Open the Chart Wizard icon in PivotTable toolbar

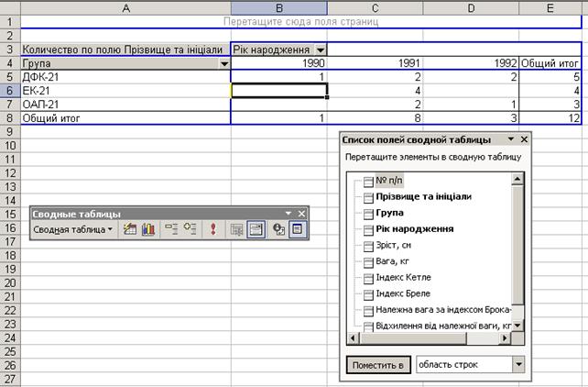tap(148, 229)
